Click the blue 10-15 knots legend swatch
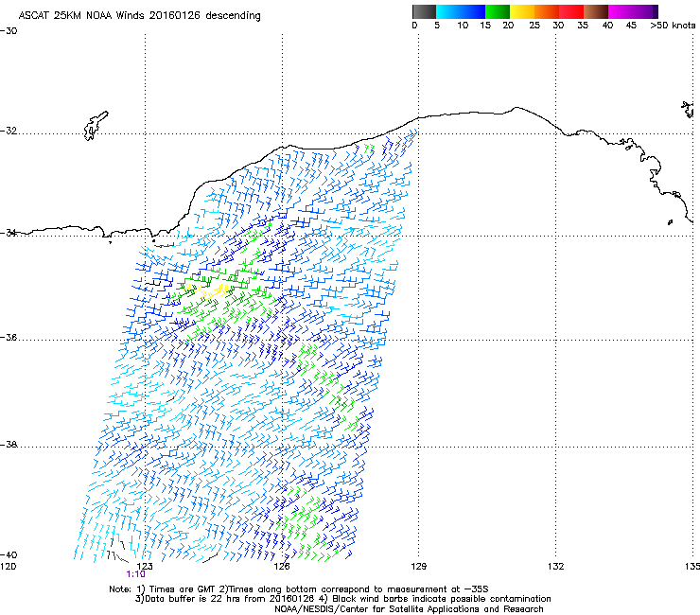Image resolution: width=700 pixels, height=615 pixels. point(473,11)
